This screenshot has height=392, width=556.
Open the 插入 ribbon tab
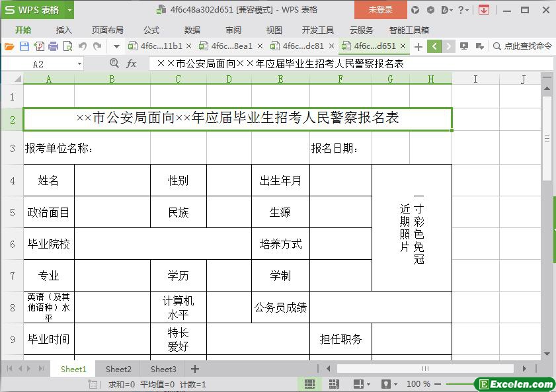tap(64, 30)
